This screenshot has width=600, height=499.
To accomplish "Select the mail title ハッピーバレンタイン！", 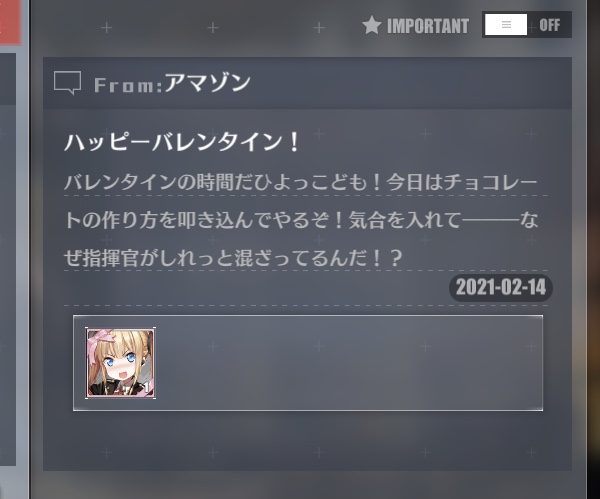I will coord(183,142).
